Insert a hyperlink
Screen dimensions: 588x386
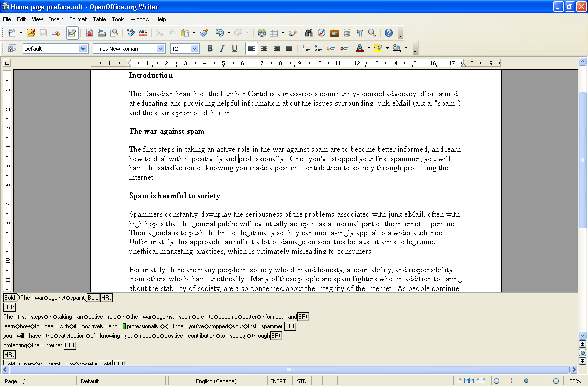coord(261,32)
